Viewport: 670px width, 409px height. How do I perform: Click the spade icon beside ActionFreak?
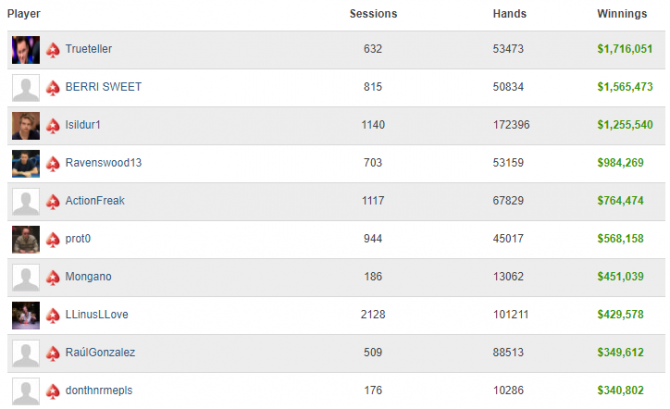(53, 202)
